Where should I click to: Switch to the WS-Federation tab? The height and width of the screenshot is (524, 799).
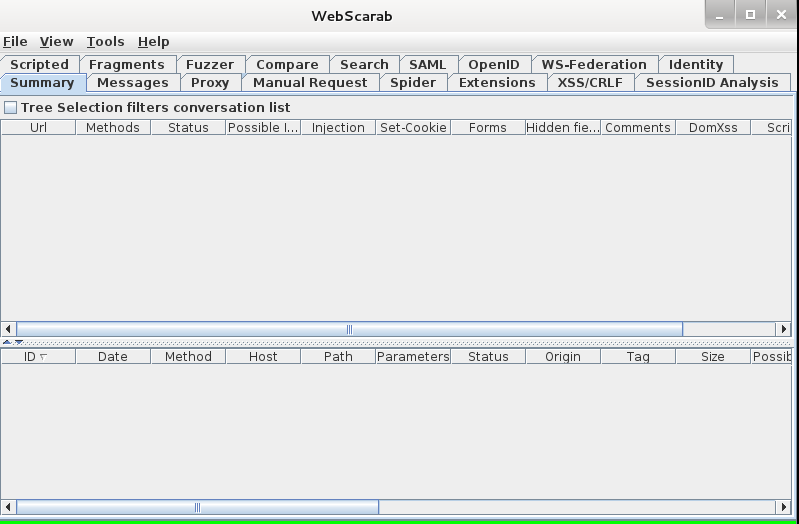pyautogui.click(x=594, y=64)
